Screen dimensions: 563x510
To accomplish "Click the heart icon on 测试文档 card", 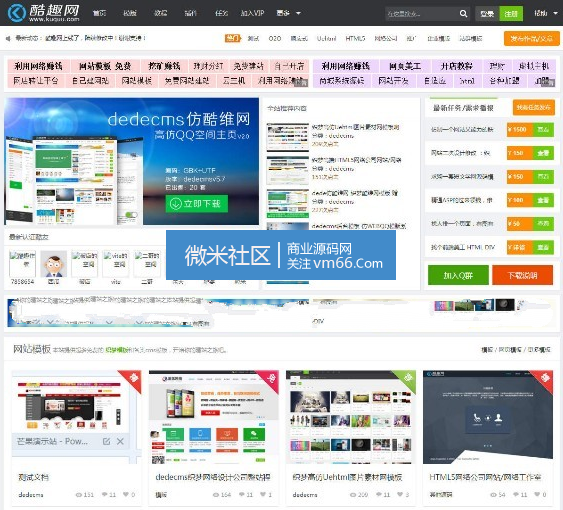I will coord(126,494).
